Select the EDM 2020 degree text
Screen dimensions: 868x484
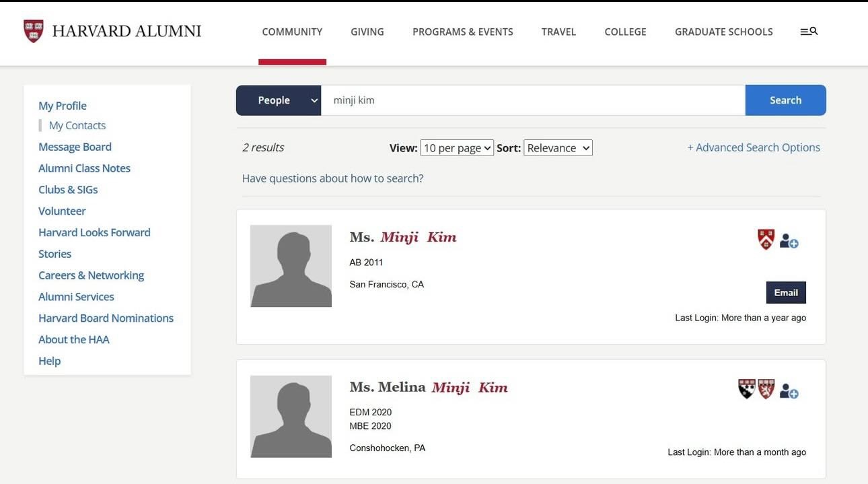point(370,413)
